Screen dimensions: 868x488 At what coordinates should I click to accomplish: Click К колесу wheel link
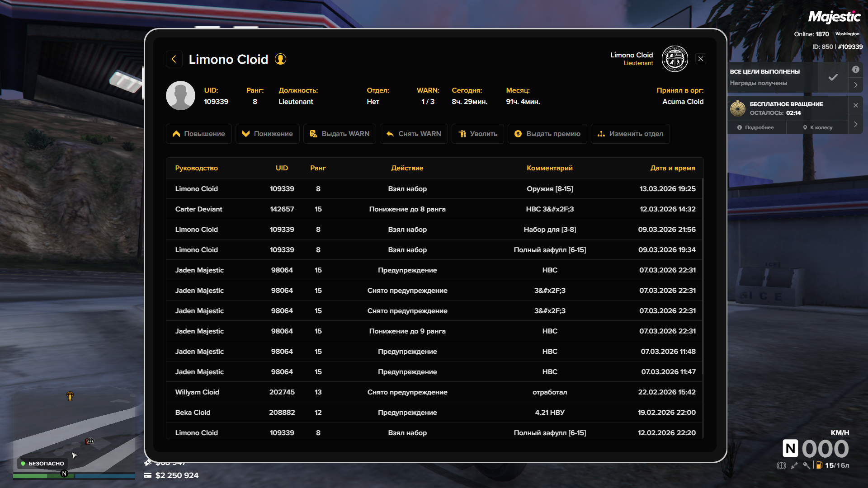(818, 127)
